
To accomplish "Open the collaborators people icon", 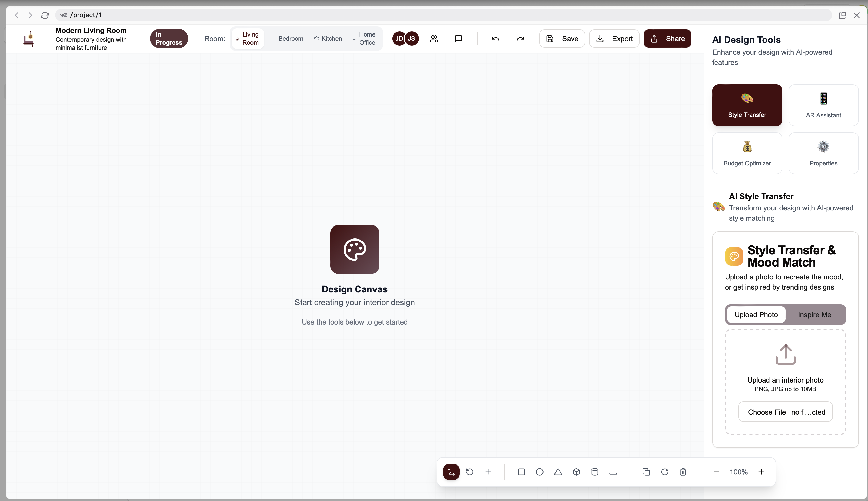I will pos(434,39).
